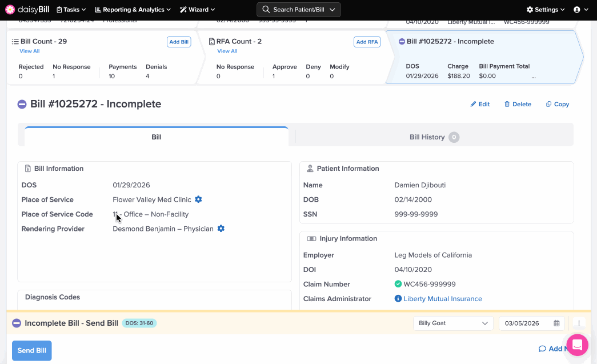
Task: Click info icon beside Liberty Mutual Insurance
Action: coord(398,299)
